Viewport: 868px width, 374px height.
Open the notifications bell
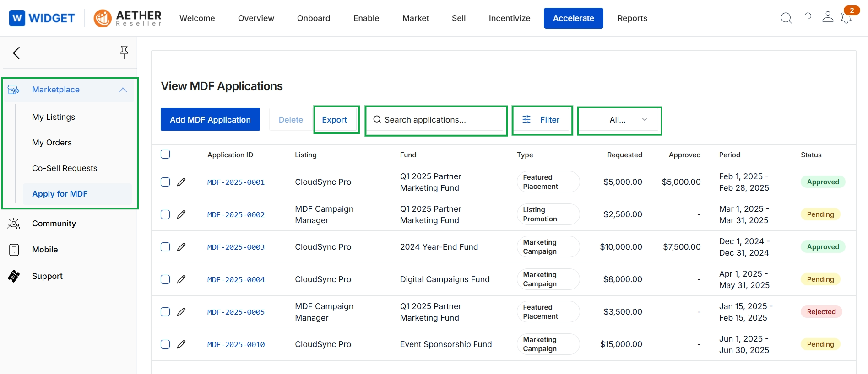846,18
